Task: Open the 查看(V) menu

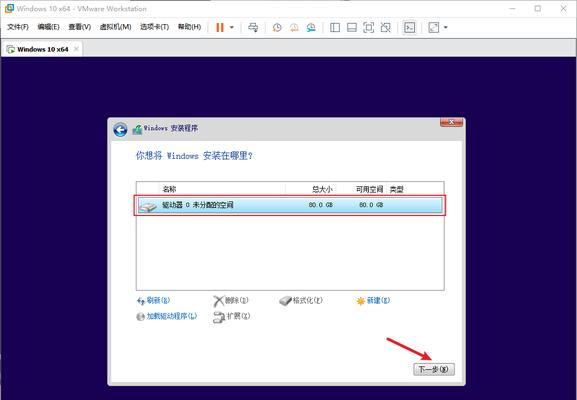Action: click(x=79, y=27)
